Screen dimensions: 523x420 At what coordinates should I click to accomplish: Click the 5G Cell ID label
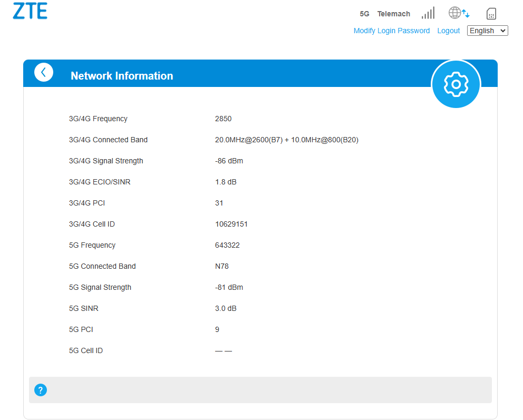[x=86, y=350]
